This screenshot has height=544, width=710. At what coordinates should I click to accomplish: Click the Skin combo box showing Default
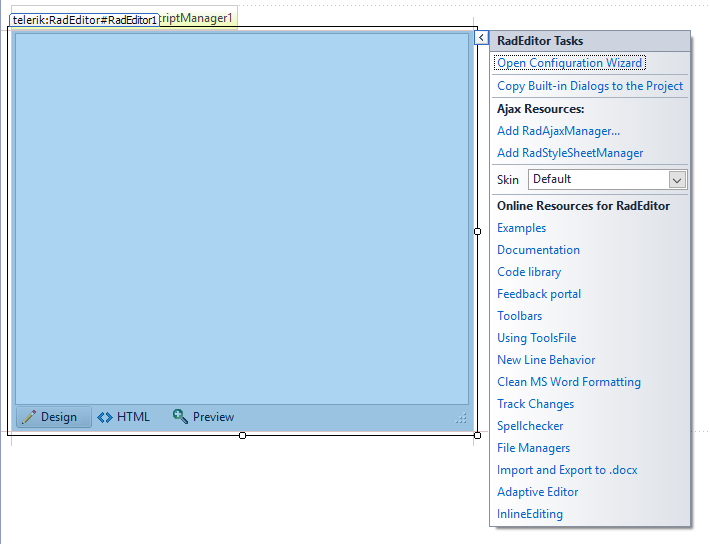pos(607,180)
